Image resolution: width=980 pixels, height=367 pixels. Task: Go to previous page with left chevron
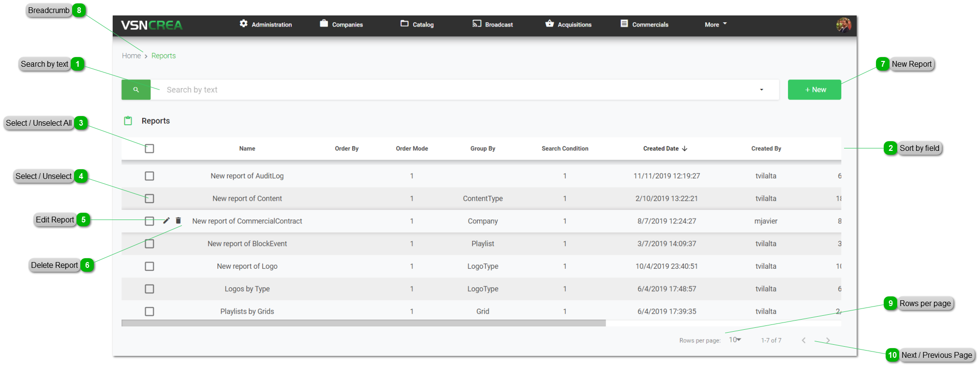(x=803, y=340)
